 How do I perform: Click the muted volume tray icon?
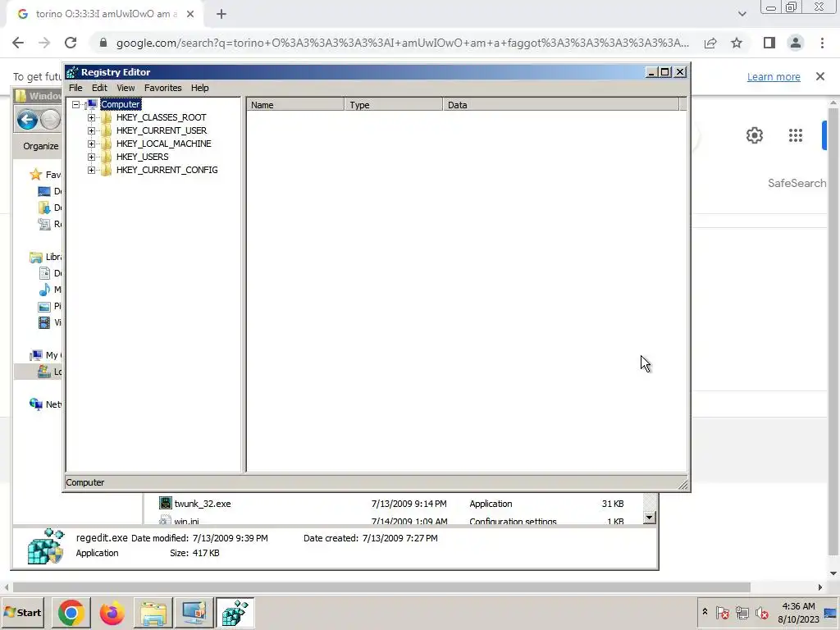(x=761, y=612)
